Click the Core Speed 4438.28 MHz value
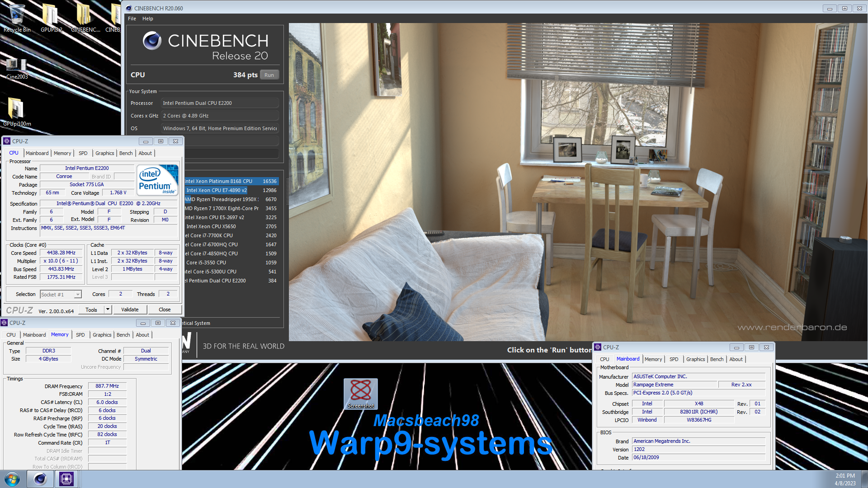Viewport: 868px width, 488px height. tap(61, 253)
